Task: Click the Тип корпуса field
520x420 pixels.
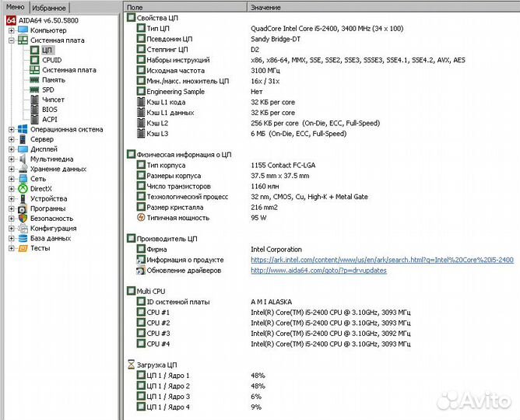Action: point(166,166)
